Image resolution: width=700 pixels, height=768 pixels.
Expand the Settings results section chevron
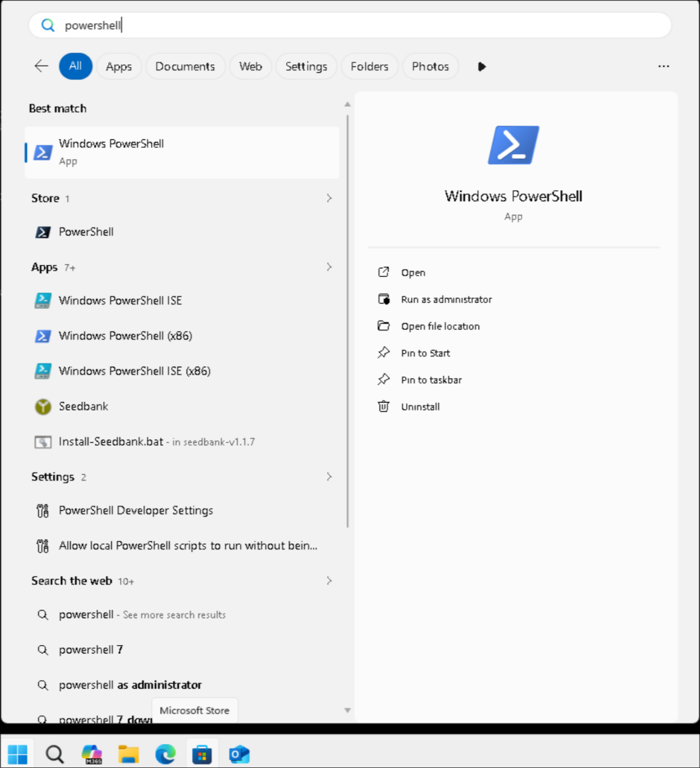point(329,477)
